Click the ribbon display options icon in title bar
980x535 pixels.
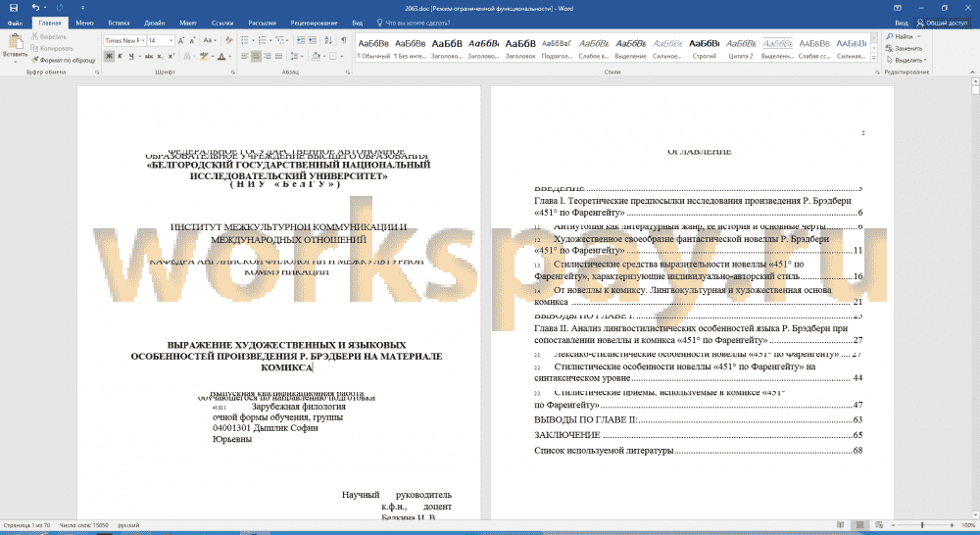click(x=898, y=8)
